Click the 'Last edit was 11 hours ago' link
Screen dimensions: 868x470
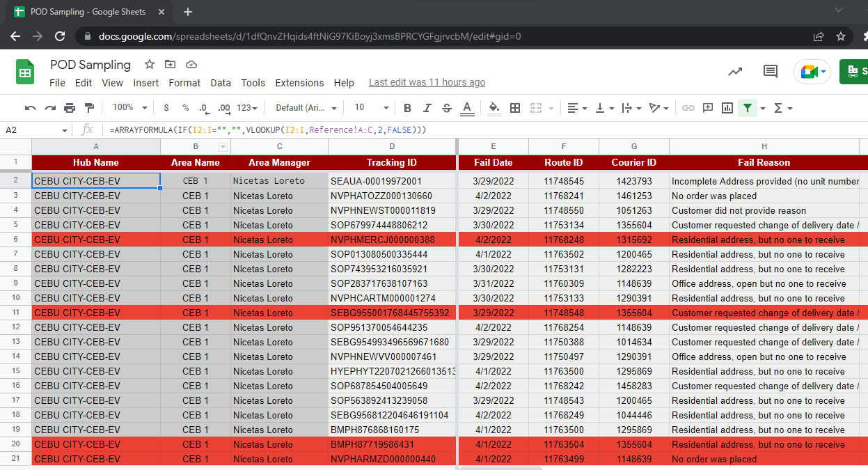click(x=427, y=83)
